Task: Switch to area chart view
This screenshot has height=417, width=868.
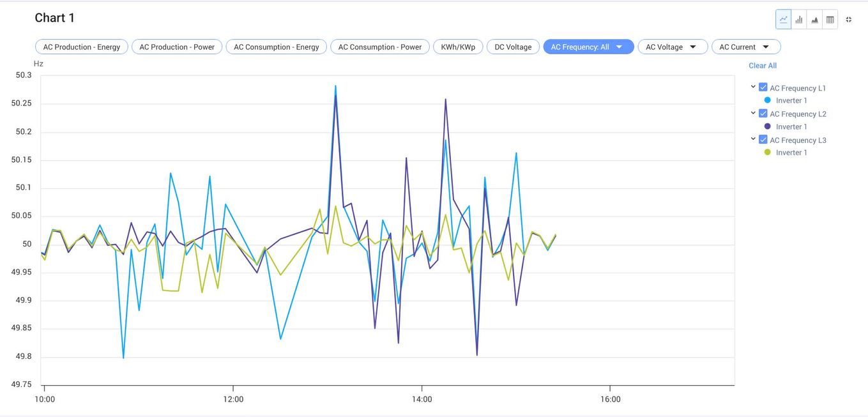Action: pos(814,19)
